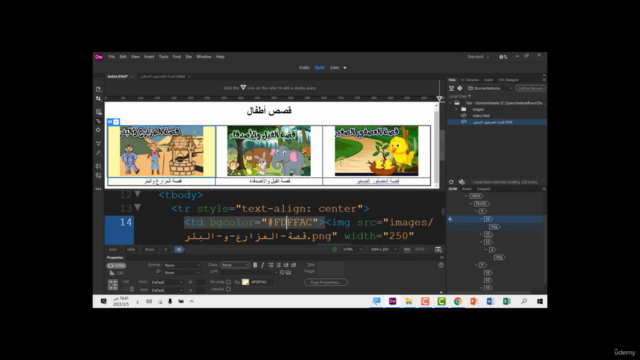
Task: Expand the images folder
Action: (x=456, y=109)
